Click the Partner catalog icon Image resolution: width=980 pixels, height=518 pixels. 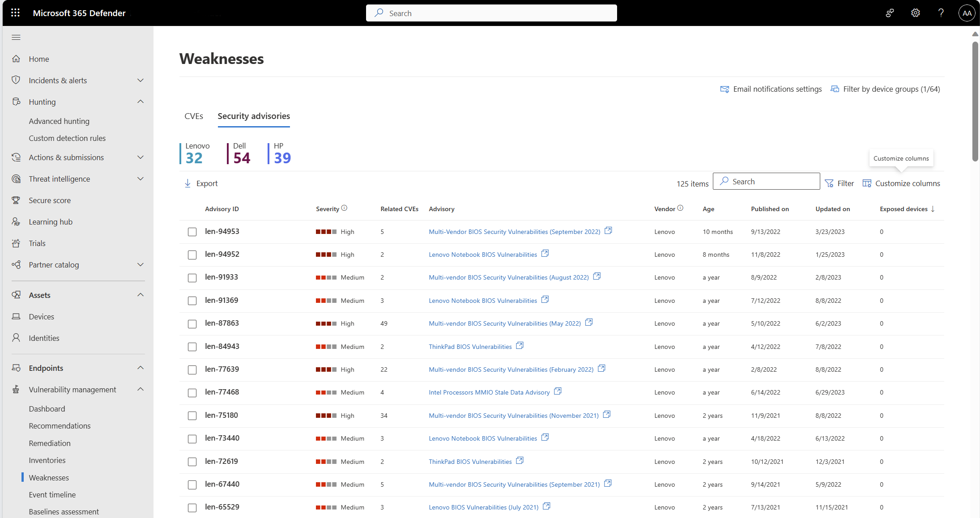(16, 264)
